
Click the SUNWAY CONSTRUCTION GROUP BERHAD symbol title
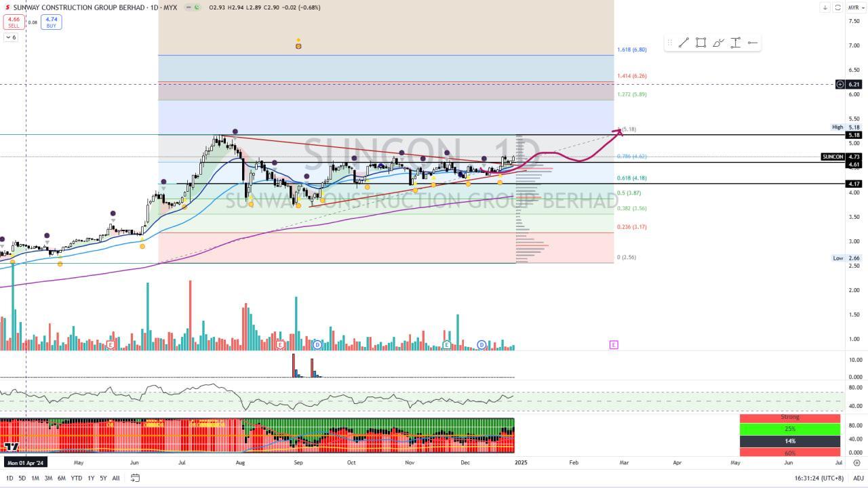click(79, 7)
